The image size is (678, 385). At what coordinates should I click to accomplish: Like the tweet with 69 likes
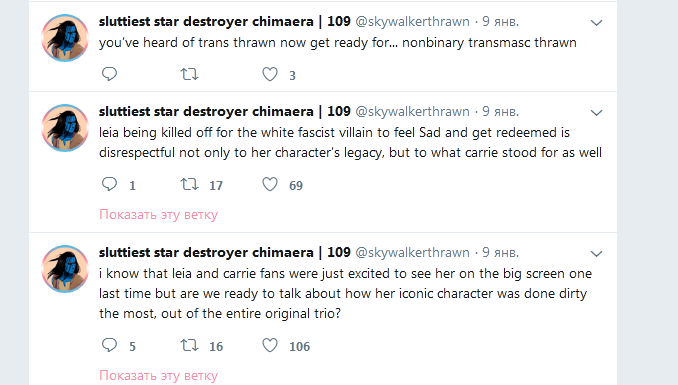click(270, 184)
